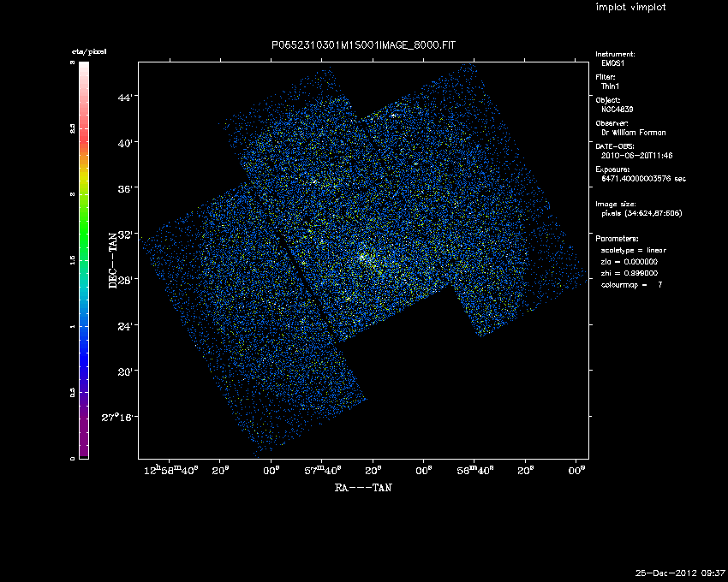Select the 'implot vimplot' label
The image size is (728, 582).
[630, 8]
